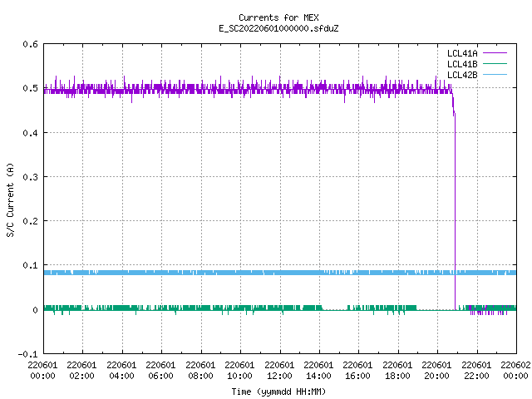
Task: Click the y-axis label 'S/C Current (A)'
Action: [x=11, y=199]
